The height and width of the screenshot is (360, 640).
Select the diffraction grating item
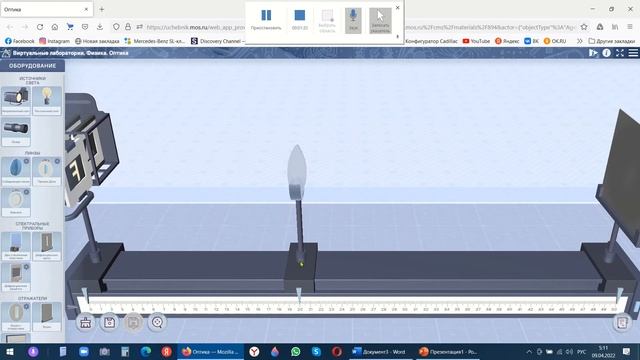(16, 277)
